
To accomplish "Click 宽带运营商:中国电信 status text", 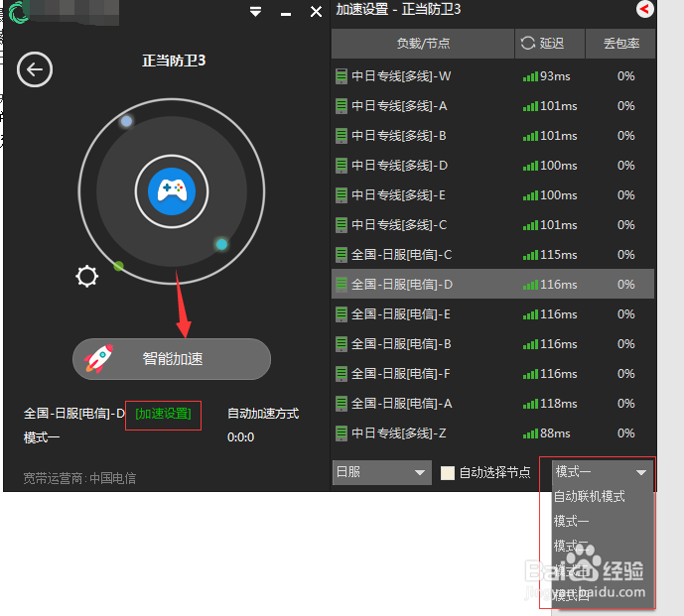I will pos(79,478).
